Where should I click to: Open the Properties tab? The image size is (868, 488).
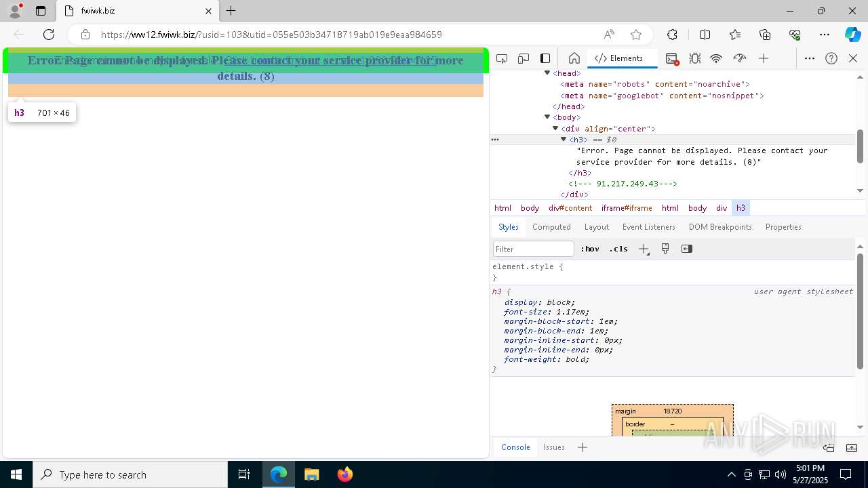783,227
